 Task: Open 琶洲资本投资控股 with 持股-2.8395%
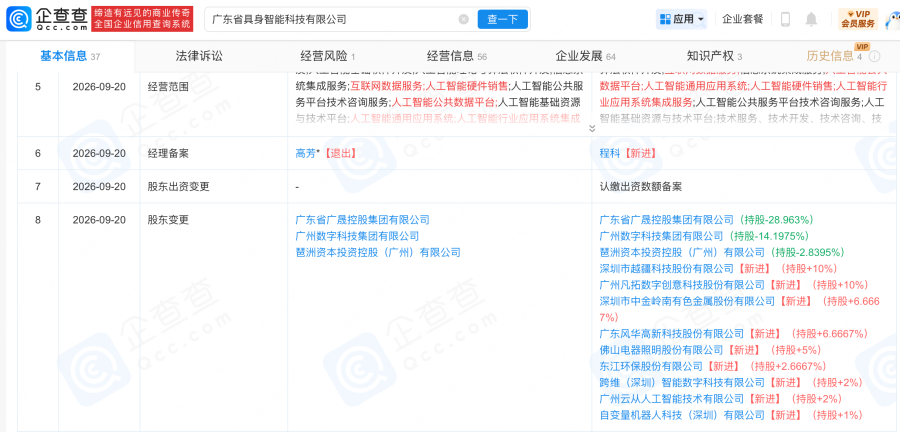(682, 252)
